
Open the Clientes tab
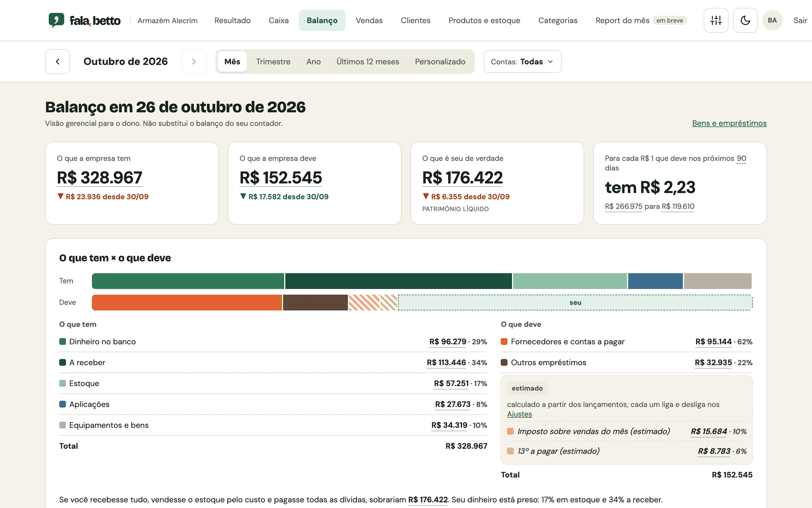coord(415,21)
